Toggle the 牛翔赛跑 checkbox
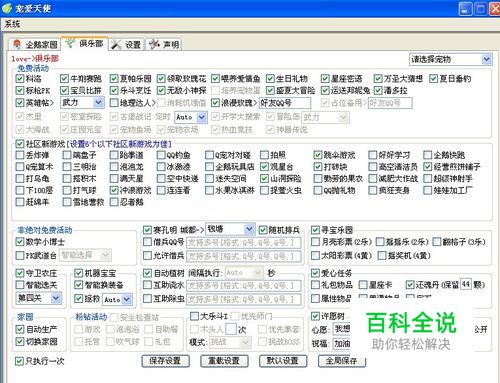The height and width of the screenshot is (383, 500). [x=64, y=79]
